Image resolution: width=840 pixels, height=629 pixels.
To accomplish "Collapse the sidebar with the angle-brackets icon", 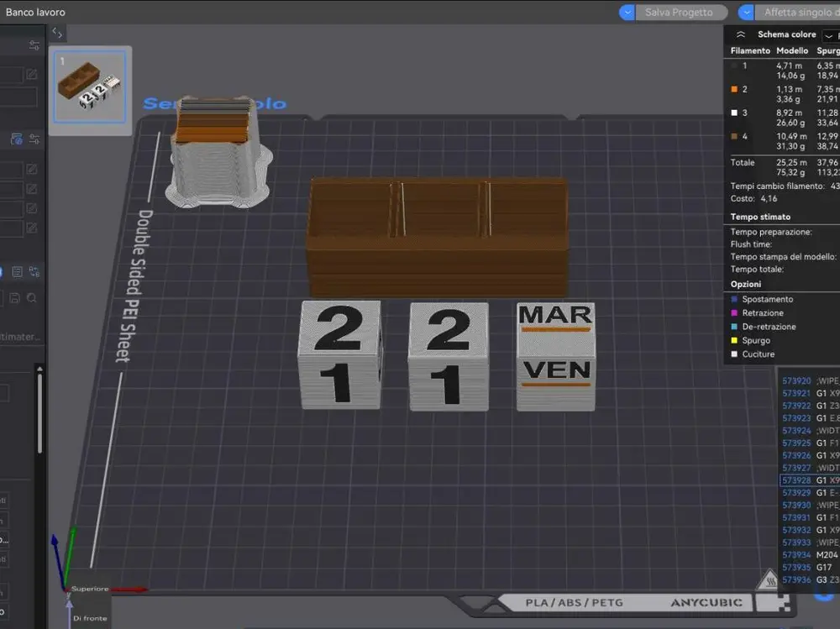I will coord(57,34).
